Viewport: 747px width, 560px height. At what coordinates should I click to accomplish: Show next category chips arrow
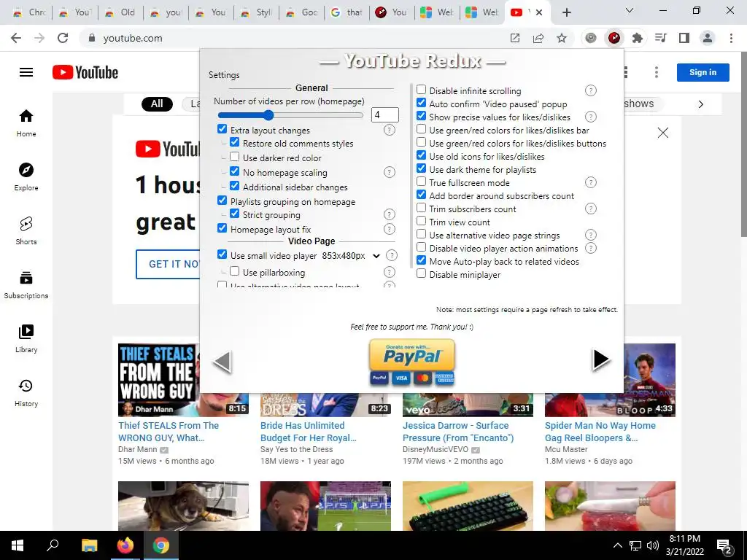pos(700,104)
